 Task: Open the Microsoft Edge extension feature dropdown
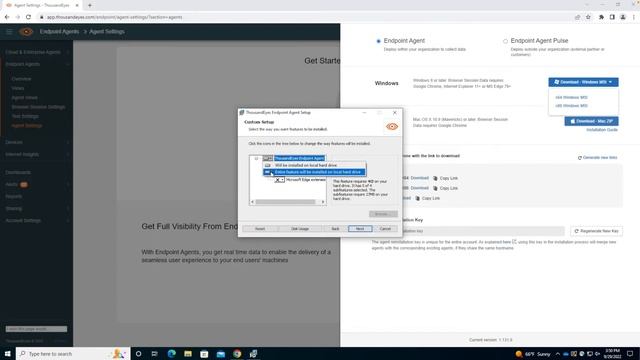(279, 180)
